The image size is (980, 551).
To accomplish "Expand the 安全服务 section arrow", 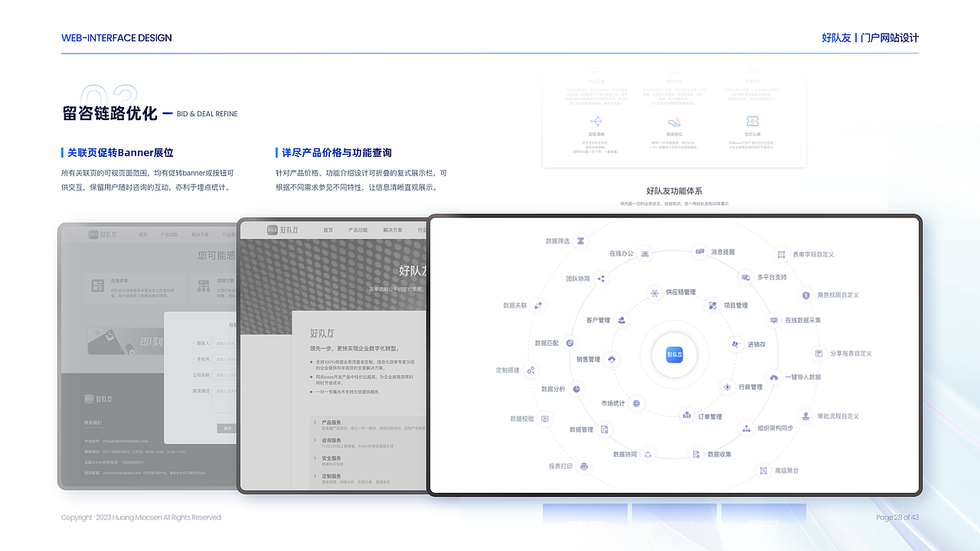I will pos(314,458).
